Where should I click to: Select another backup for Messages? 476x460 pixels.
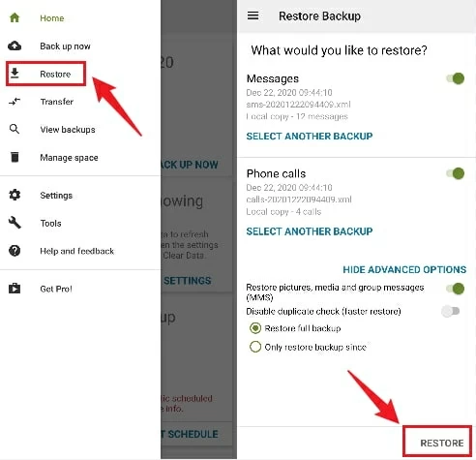(310, 136)
